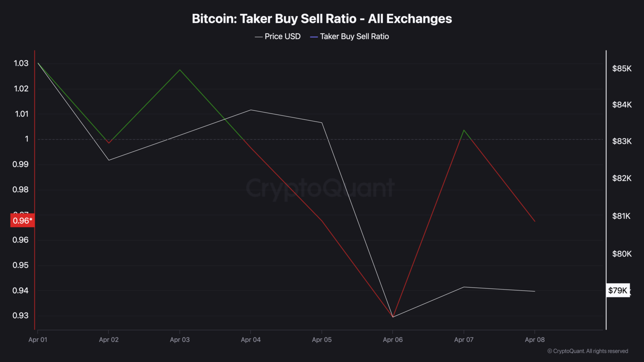Click the red 0.96* current value label
644x362 pixels.
pyautogui.click(x=22, y=220)
